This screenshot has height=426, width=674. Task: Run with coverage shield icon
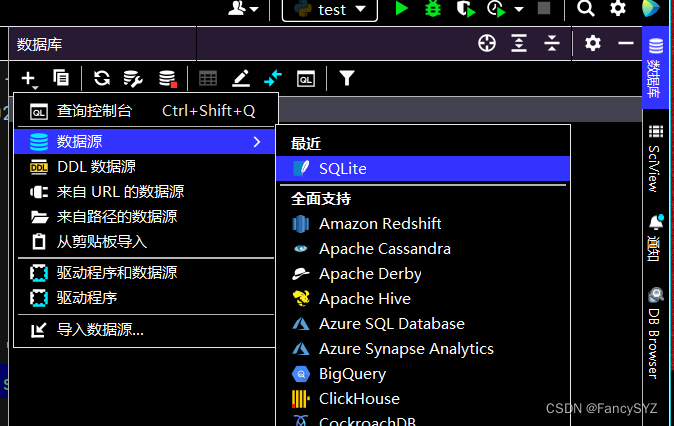point(466,9)
